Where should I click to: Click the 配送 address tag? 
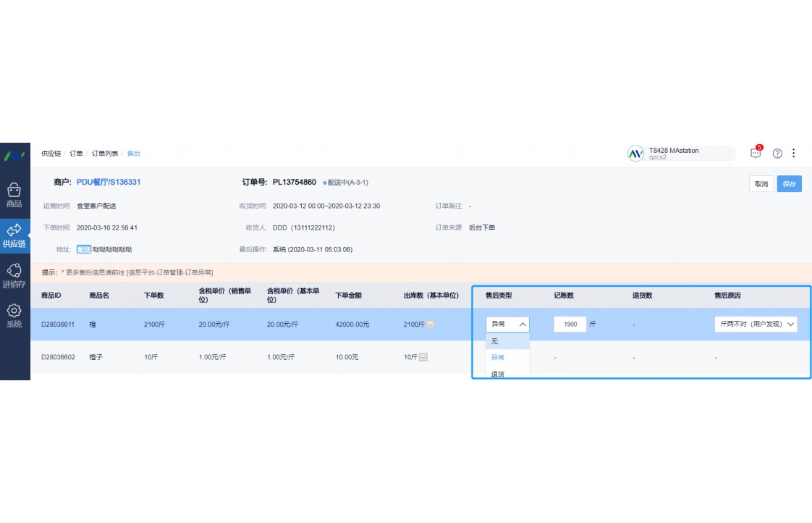point(84,249)
